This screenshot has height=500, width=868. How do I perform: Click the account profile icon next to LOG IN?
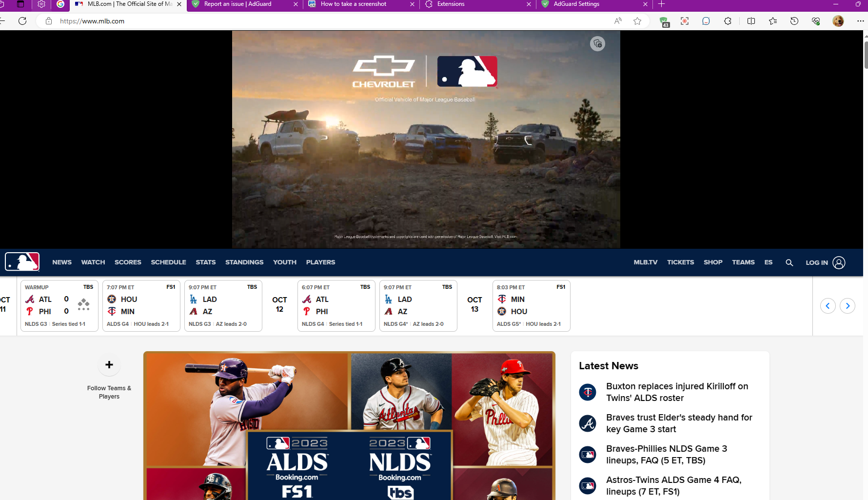(x=839, y=262)
